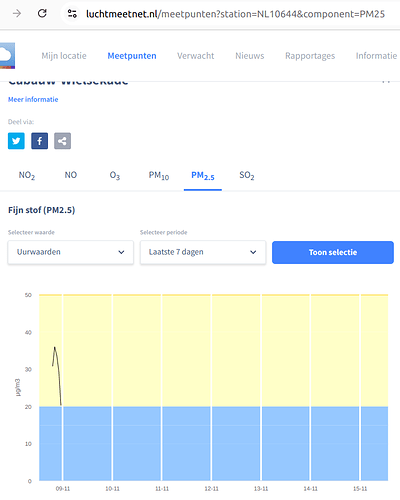Viewport: 400px width, 500px height.
Task: Open the Verwacht navigation item
Action: [x=195, y=56]
